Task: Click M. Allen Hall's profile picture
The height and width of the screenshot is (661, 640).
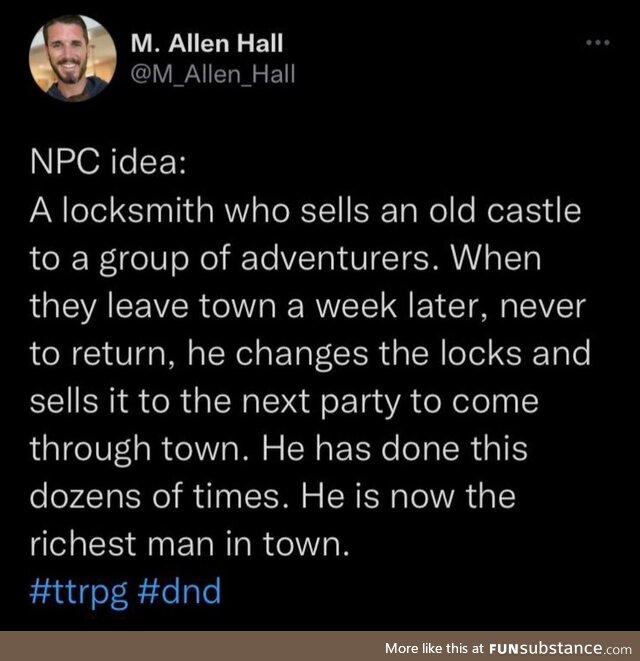Action: tap(71, 58)
